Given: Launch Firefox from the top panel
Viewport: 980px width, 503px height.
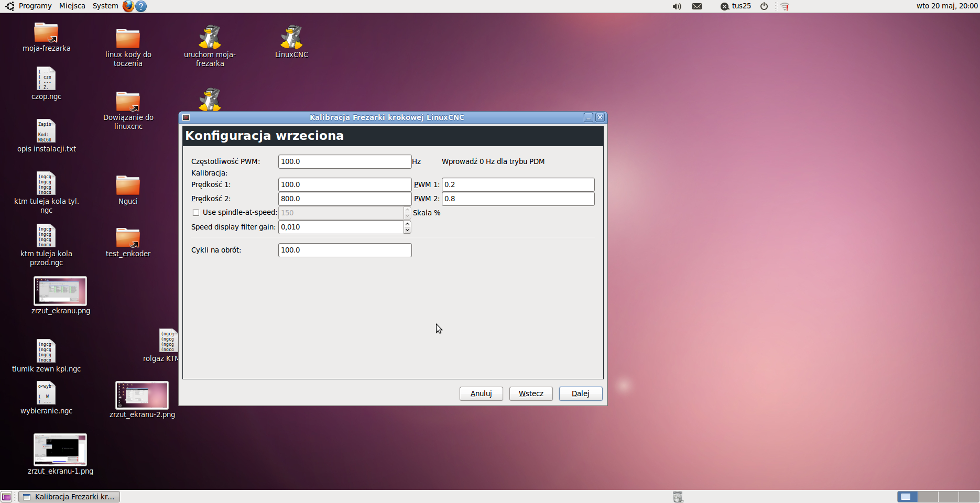Looking at the screenshot, I should [x=128, y=6].
